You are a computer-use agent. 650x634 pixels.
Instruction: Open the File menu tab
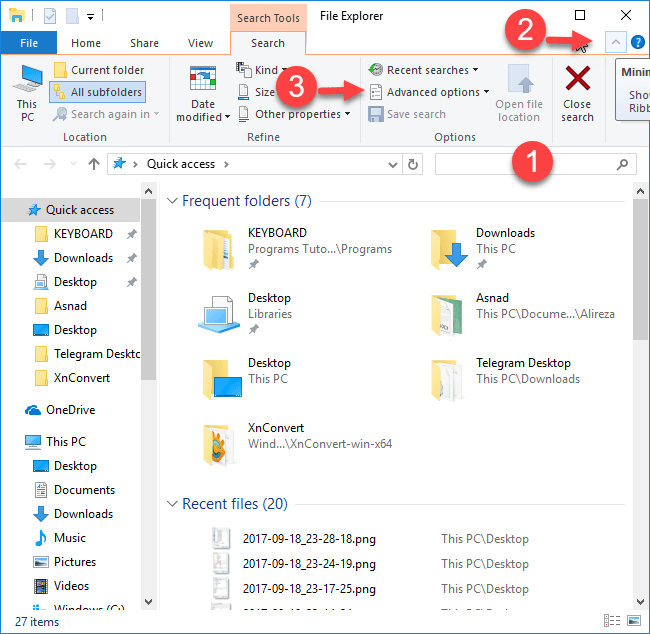tap(29, 43)
